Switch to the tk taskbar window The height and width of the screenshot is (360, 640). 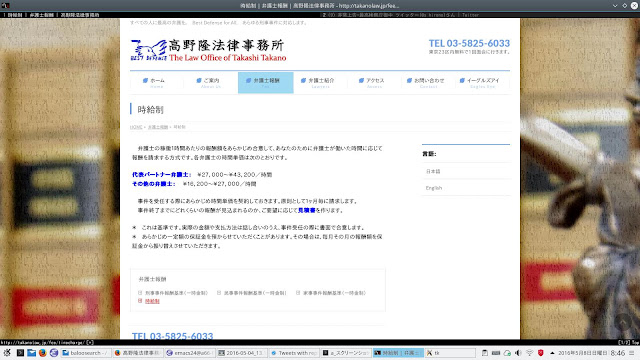coord(450,353)
